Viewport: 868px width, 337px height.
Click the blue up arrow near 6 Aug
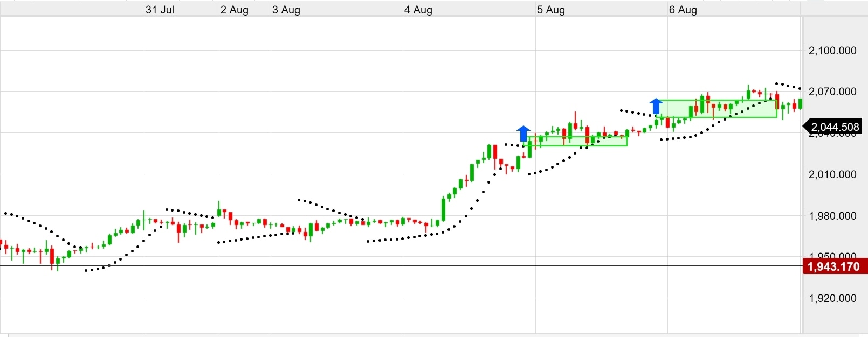(656, 106)
